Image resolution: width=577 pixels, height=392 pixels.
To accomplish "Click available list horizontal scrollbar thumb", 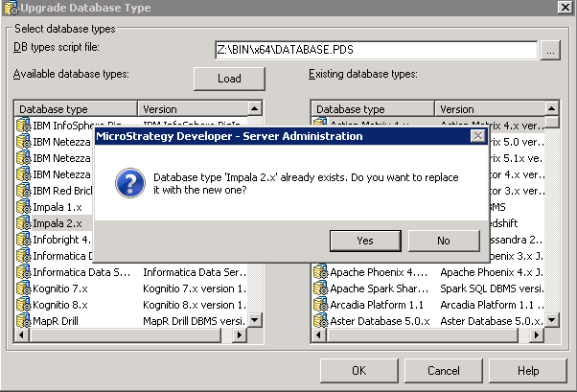I will (x=127, y=334).
